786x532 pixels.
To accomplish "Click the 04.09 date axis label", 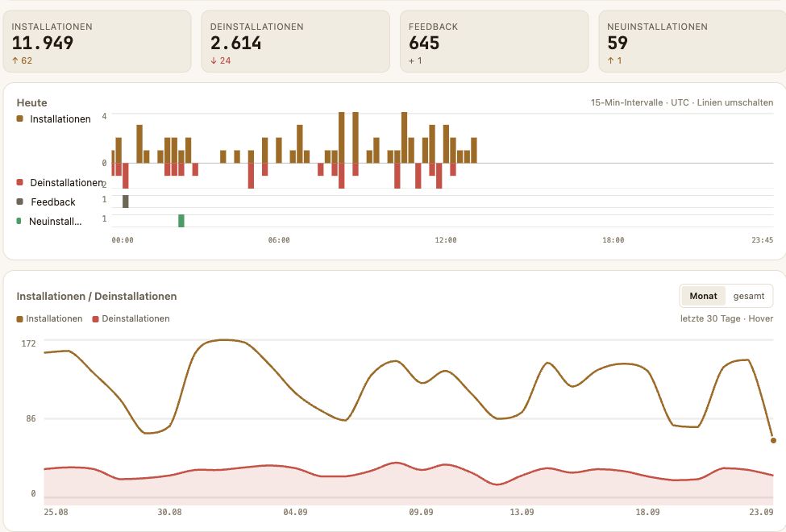I will tap(295, 512).
